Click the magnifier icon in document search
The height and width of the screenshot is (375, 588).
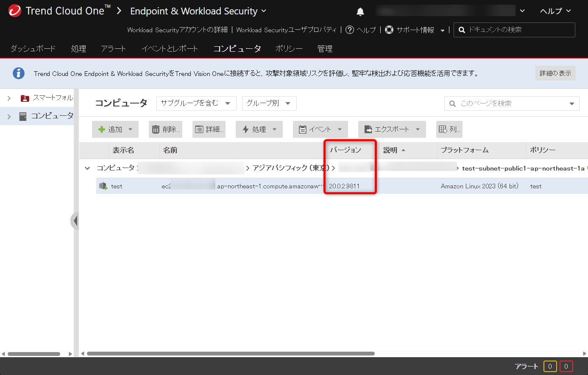pos(462,30)
